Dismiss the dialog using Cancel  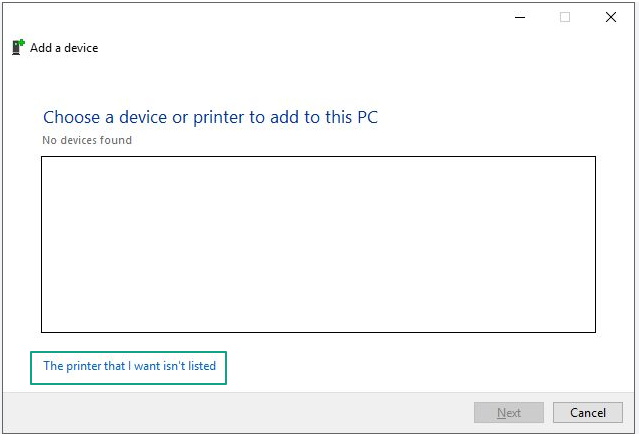click(x=588, y=413)
